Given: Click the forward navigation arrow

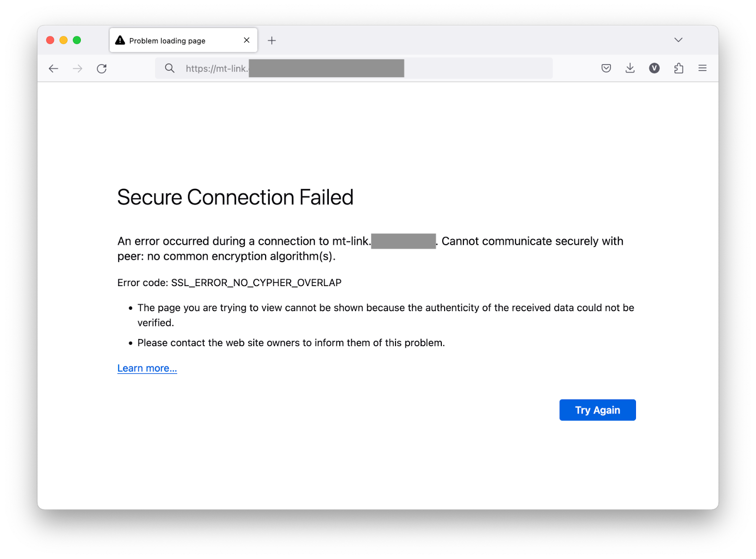Looking at the screenshot, I should (x=77, y=68).
